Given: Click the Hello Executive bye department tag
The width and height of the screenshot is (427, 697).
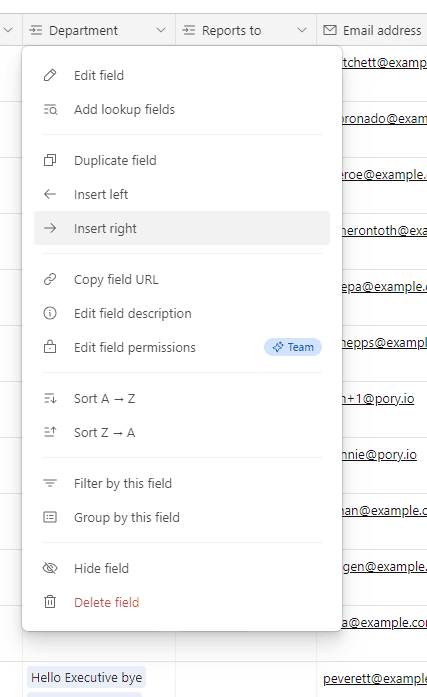Looking at the screenshot, I should click(x=87, y=677).
